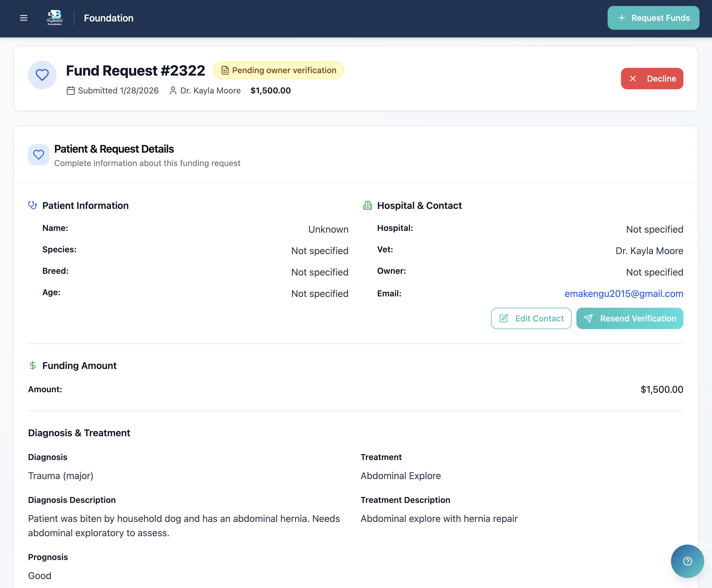The image size is (712, 588).
Task: Click the header amount $1,500.00
Action: [x=271, y=91]
